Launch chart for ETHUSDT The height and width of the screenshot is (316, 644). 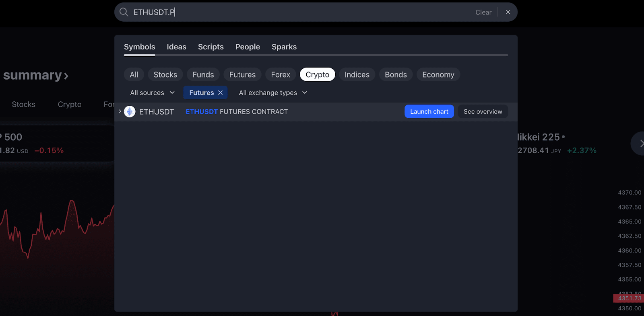tap(429, 111)
